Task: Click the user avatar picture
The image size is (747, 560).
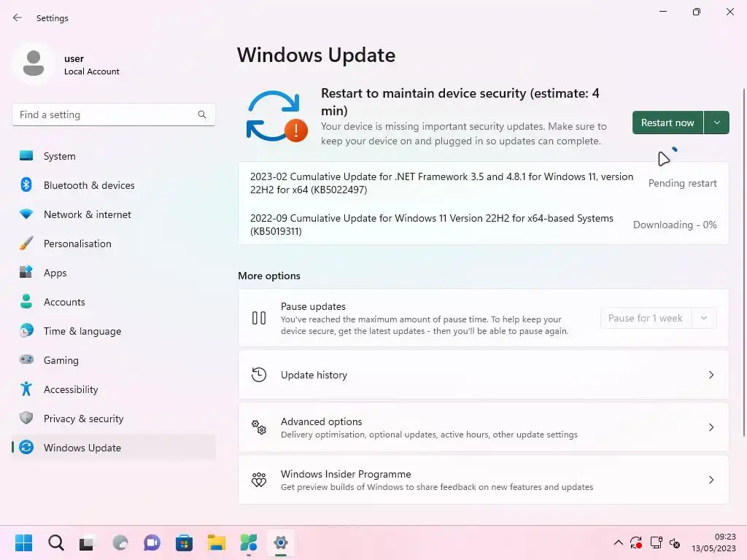Action: point(34,63)
